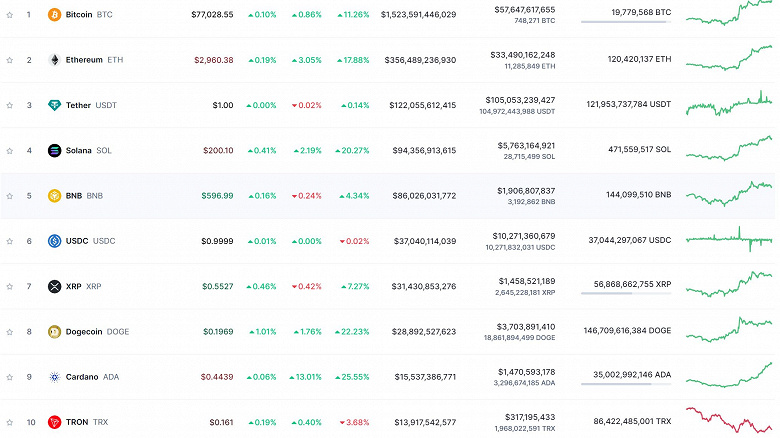Click the Ethereum coin logo icon

54,60
